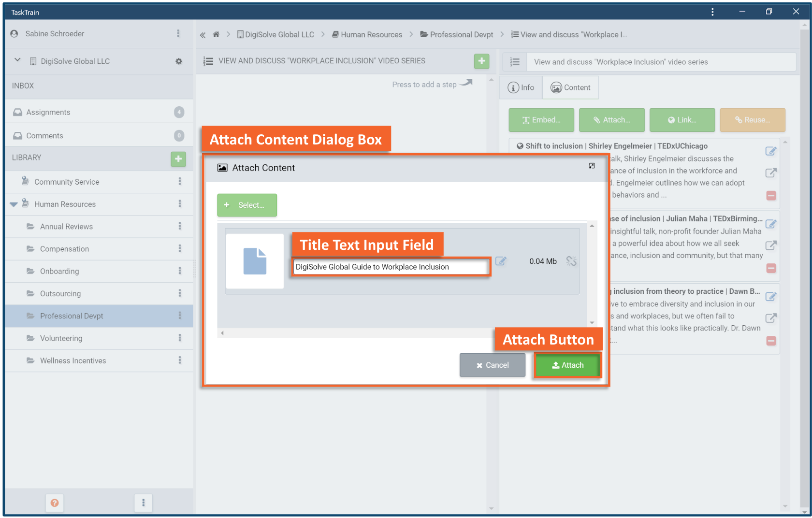Open theory to practice item externally
Image resolution: width=812 pixels, height=518 pixels.
coord(771,317)
